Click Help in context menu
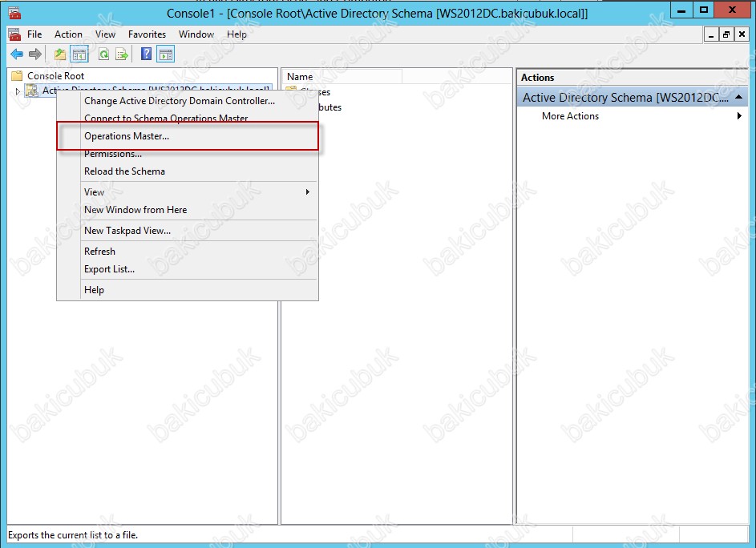This screenshot has height=548, width=756. coord(188,290)
